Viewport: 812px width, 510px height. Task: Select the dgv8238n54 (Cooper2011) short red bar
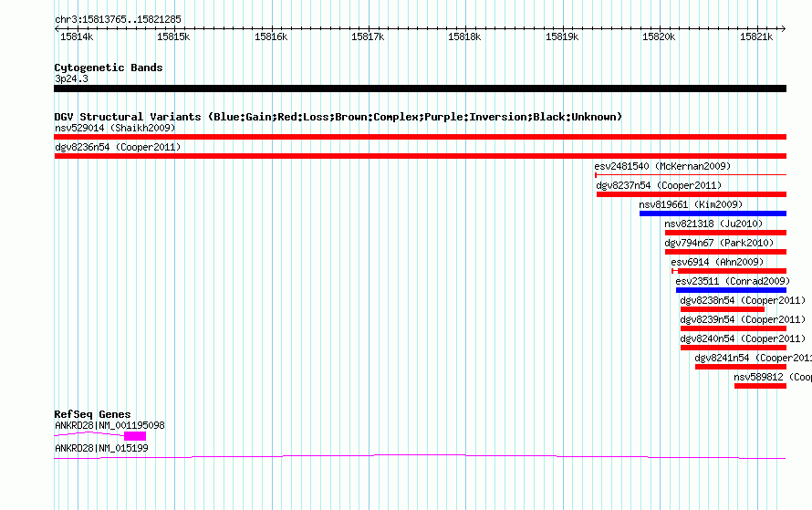coord(723,309)
